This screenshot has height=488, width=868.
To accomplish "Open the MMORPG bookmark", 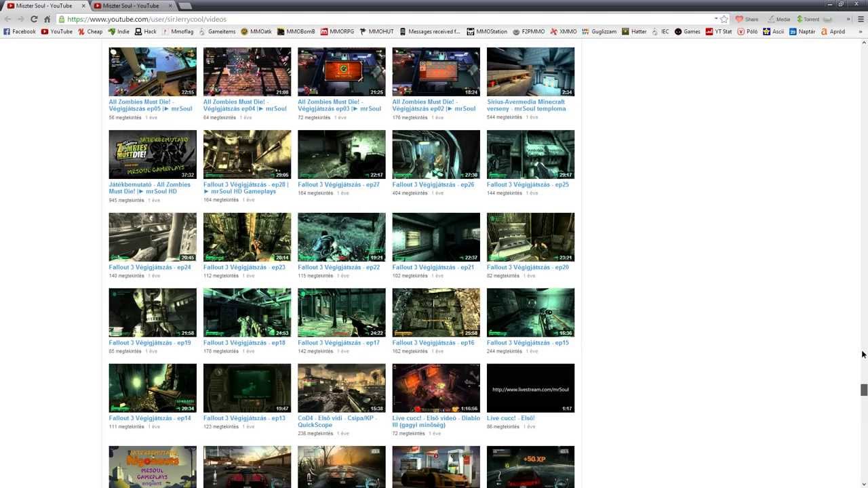I will click(338, 31).
